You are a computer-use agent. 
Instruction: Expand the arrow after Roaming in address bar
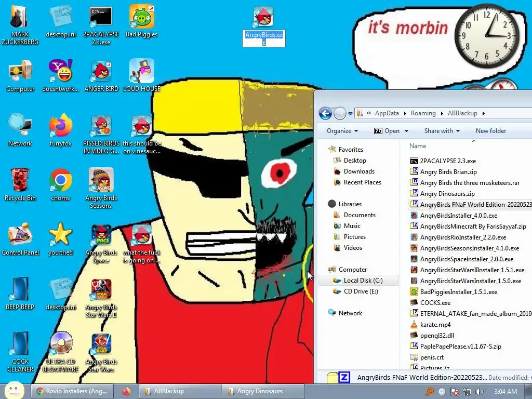[x=442, y=113]
